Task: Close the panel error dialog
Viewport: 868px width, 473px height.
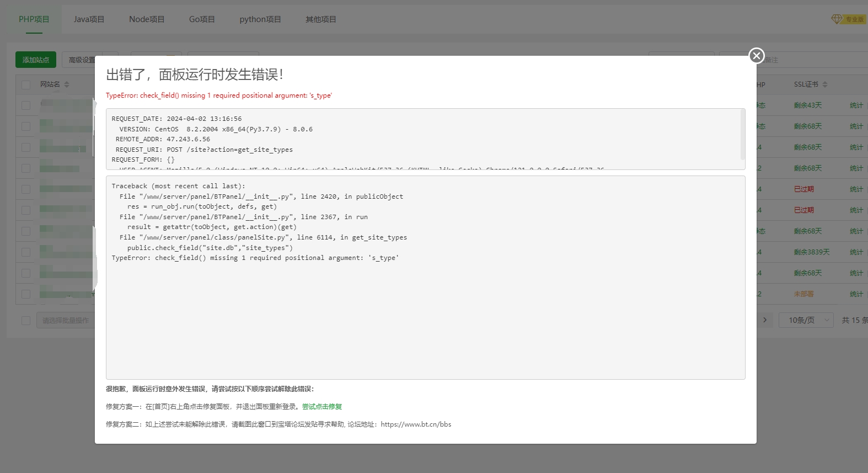Action: (757, 55)
